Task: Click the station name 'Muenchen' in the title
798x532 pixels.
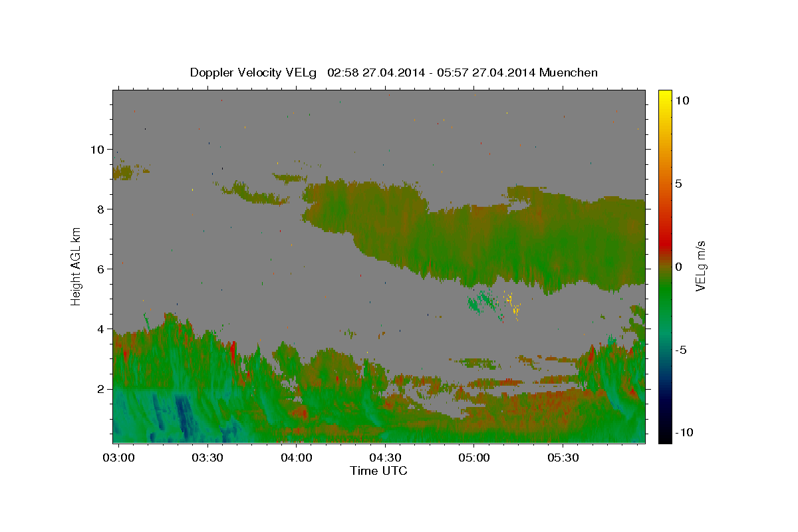Action: click(x=569, y=72)
